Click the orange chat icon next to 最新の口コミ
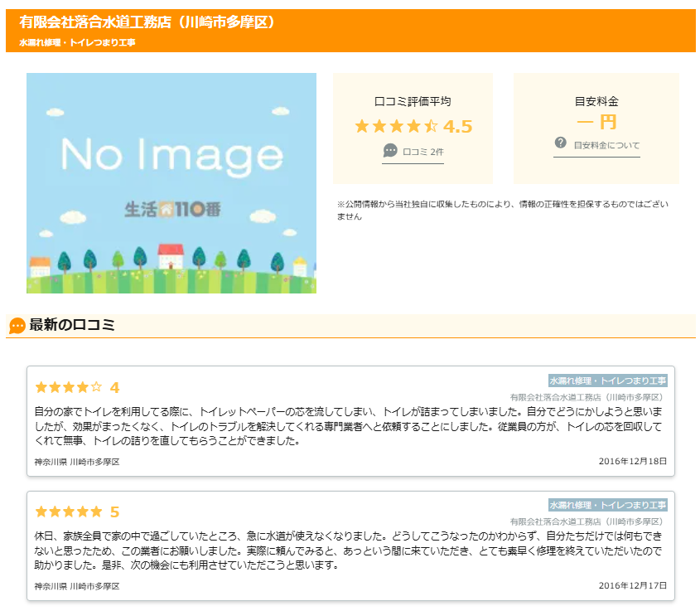700x611 pixels. click(x=17, y=326)
